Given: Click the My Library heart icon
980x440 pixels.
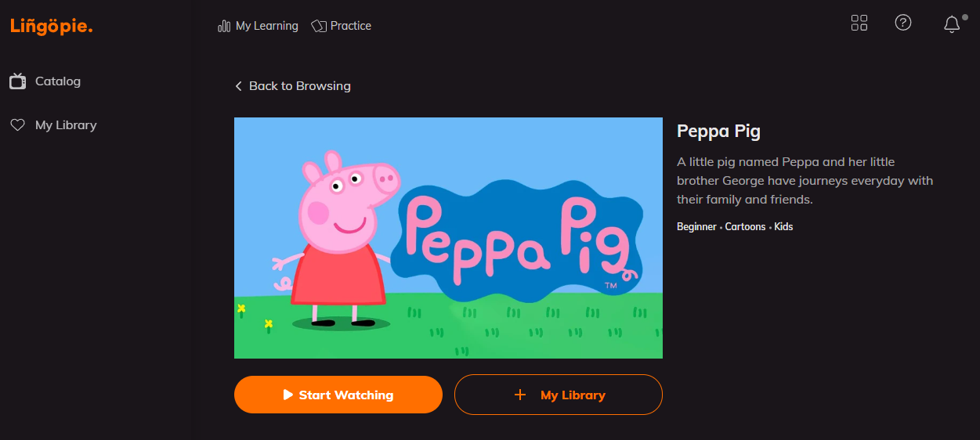Looking at the screenshot, I should (x=17, y=125).
